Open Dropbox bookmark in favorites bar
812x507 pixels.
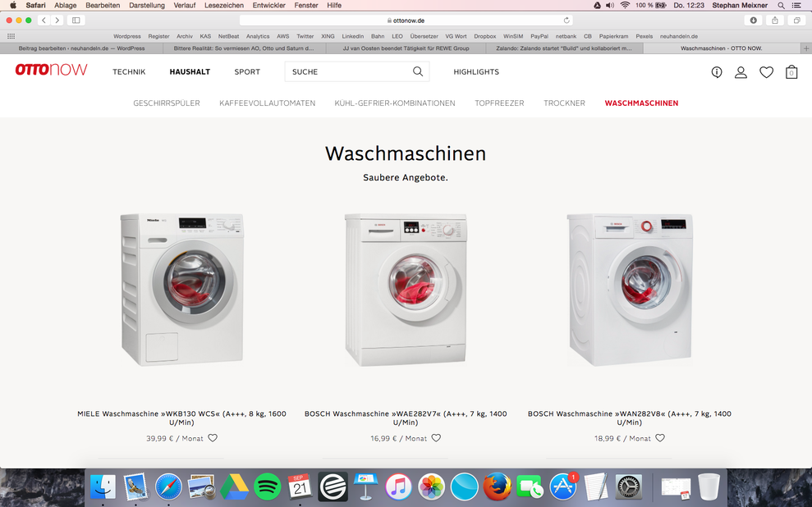pyautogui.click(x=484, y=36)
